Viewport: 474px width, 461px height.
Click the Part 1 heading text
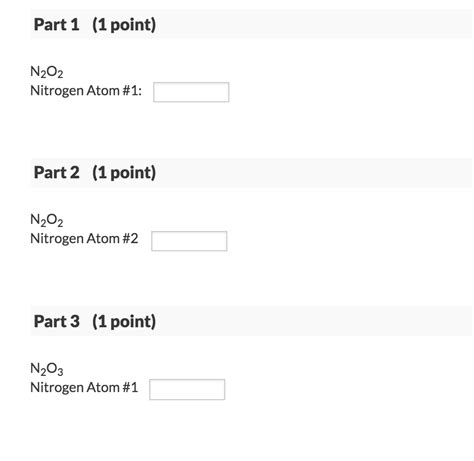click(x=56, y=25)
